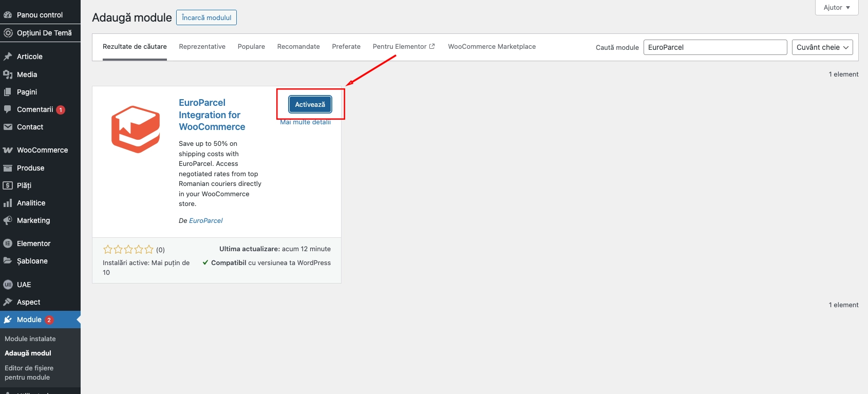This screenshot has height=394, width=868.
Task: Click the UAE circular icon
Action: [8, 285]
